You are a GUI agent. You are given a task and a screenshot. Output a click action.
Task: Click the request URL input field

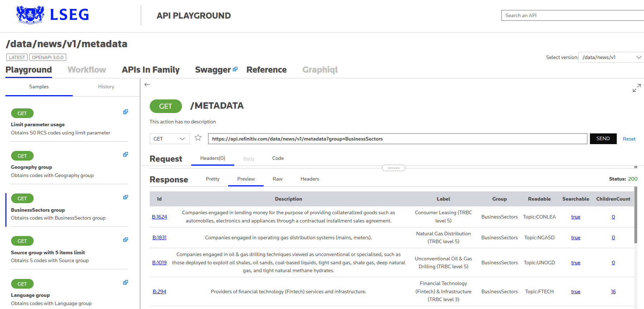[398, 139]
